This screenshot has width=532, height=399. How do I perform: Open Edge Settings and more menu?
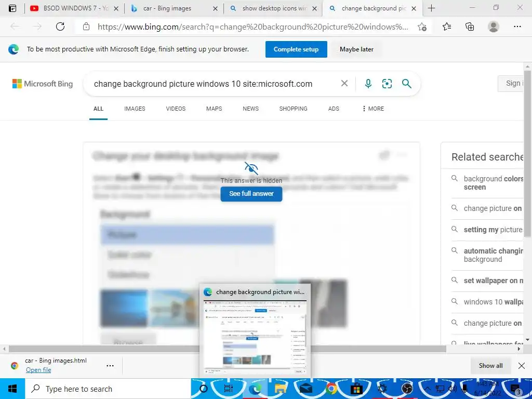(x=517, y=26)
